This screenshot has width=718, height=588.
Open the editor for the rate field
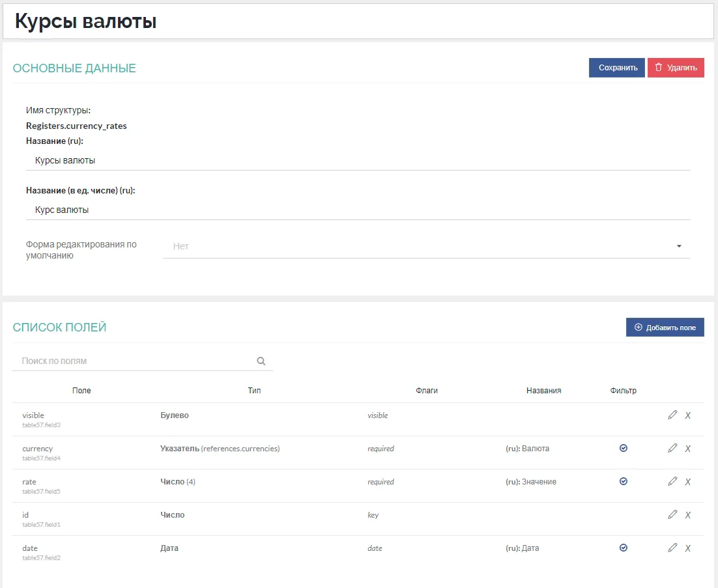click(x=672, y=482)
